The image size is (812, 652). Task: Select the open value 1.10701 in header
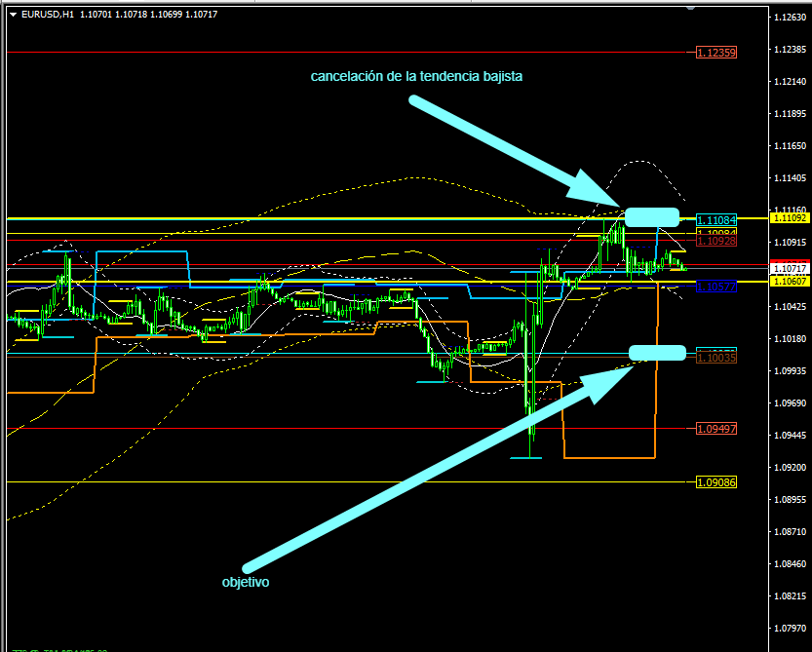[96, 15]
